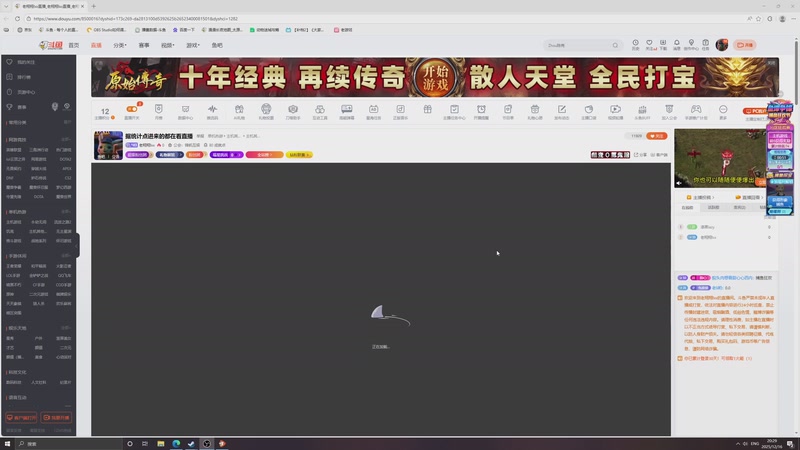Switch to first chat panel tab
Viewport: 800px width, 450px height.
click(687, 208)
